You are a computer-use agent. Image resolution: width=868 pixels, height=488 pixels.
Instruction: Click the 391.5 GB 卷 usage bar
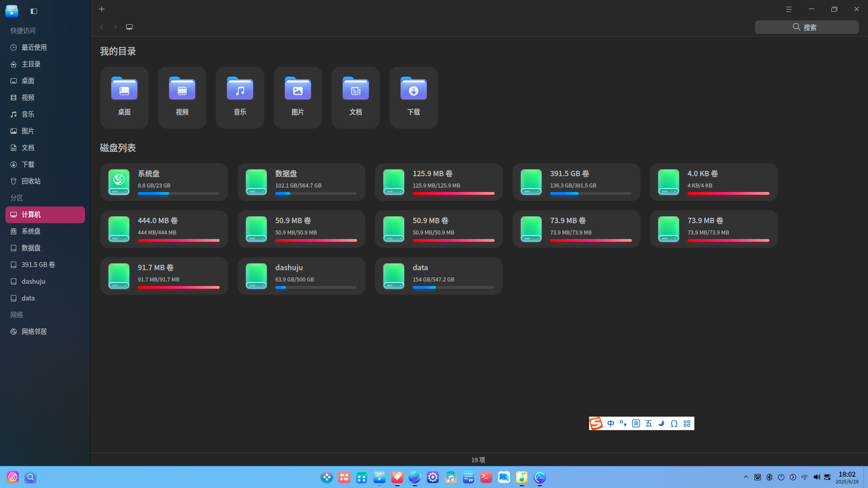(x=591, y=193)
